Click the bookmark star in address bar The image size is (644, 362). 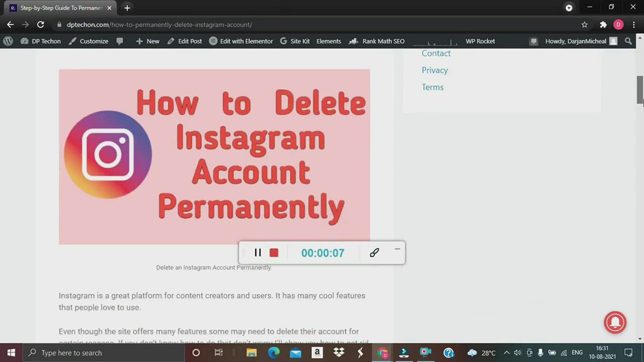click(x=585, y=24)
